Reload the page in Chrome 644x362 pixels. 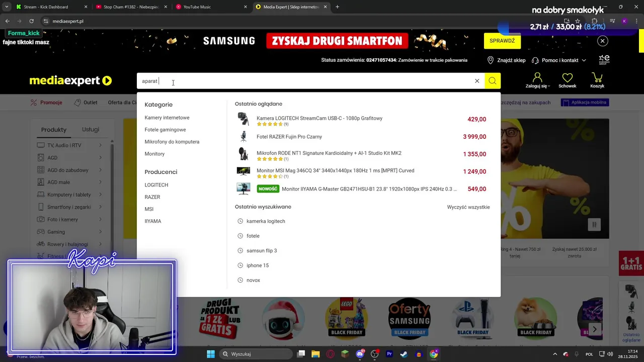[x=31, y=21]
